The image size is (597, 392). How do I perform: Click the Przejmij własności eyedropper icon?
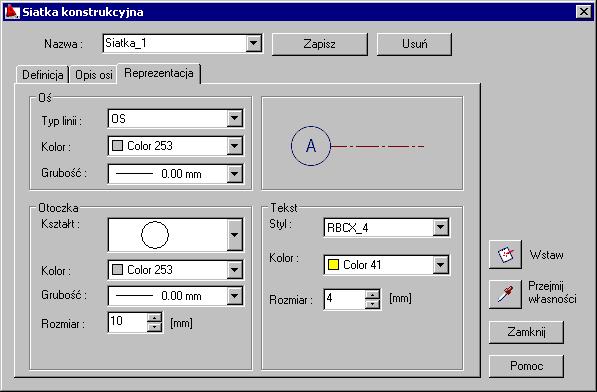coord(505,294)
